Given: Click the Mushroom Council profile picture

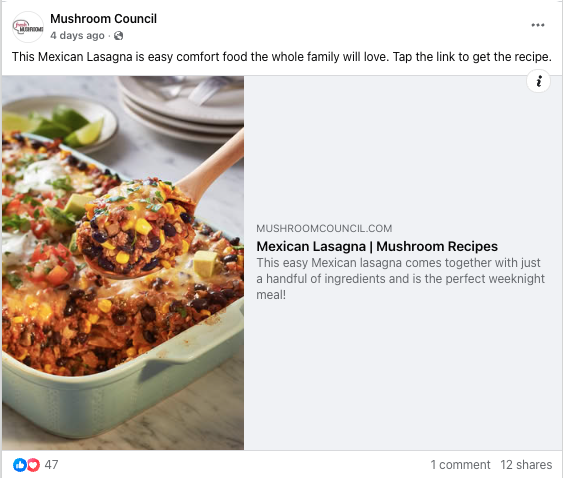Looking at the screenshot, I should (28, 27).
